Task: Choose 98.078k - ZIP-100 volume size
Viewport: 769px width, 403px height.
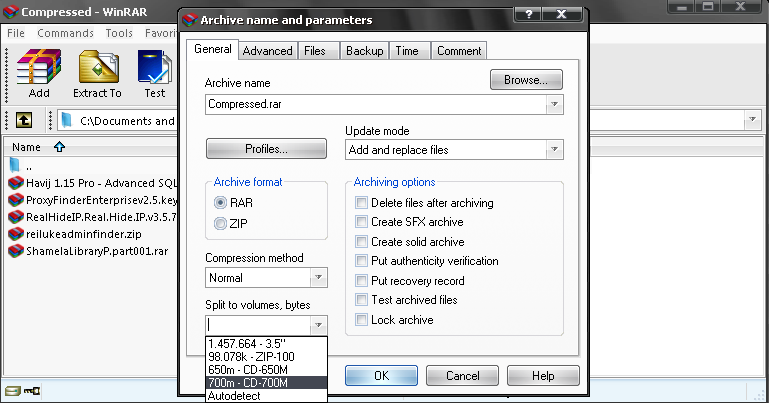Action: pyautogui.click(x=266, y=356)
